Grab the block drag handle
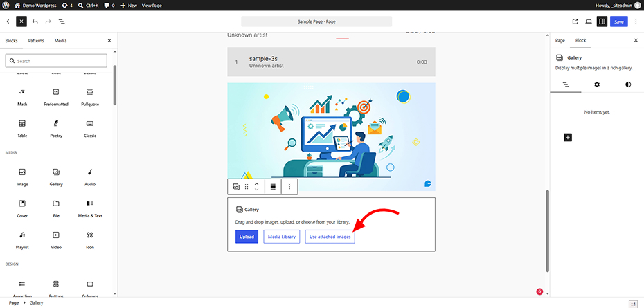 point(247,186)
